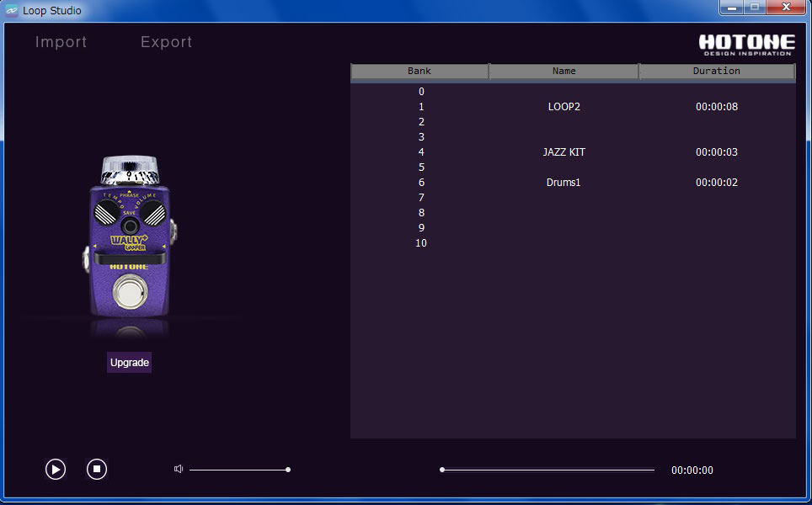
Task: Click the Duration column header
Action: [x=717, y=71]
